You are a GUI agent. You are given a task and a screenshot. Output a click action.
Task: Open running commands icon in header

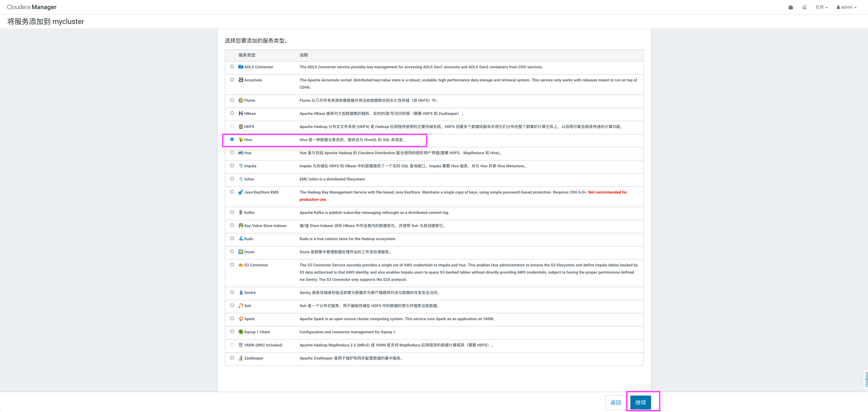pyautogui.click(x=804, y=7)
